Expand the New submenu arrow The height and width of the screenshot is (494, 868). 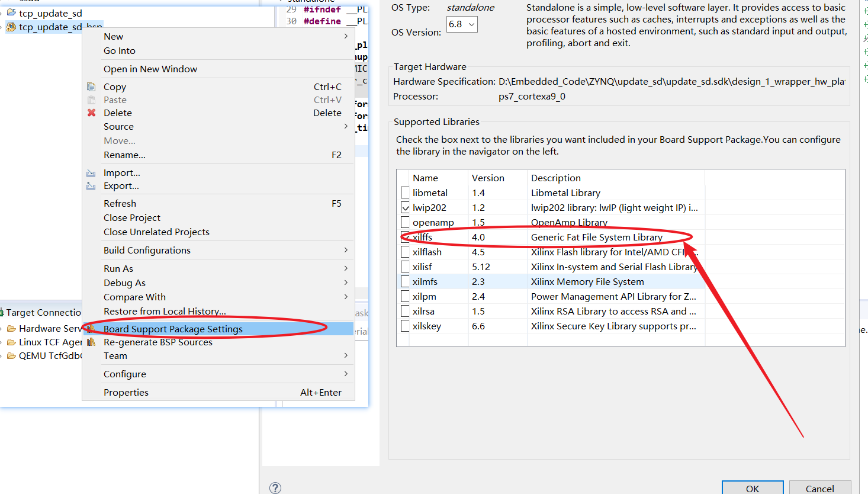(346, 36)
